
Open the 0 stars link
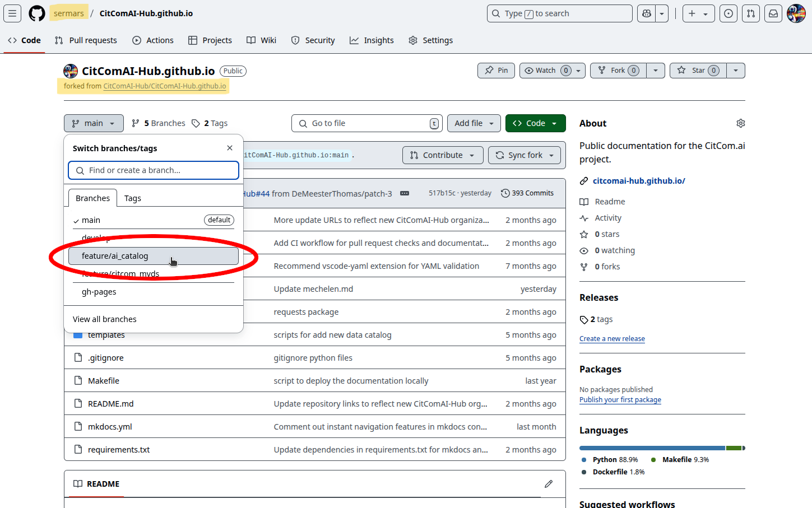point(600,234)
